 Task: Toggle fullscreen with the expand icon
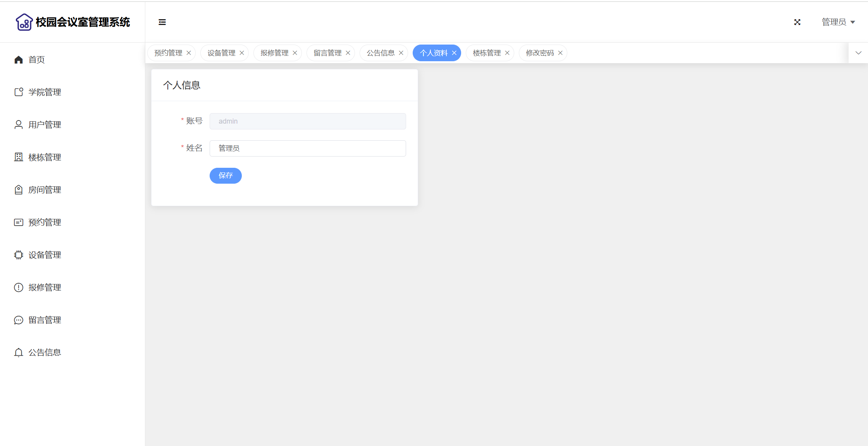(797, 22)
